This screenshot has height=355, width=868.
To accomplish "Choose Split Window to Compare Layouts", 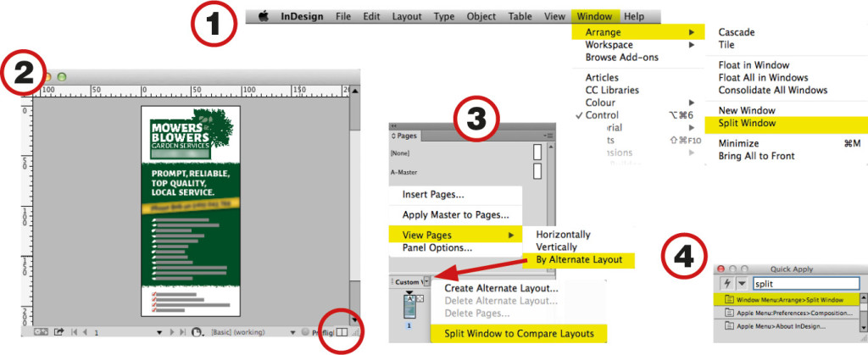I will (x=520, y=334).
